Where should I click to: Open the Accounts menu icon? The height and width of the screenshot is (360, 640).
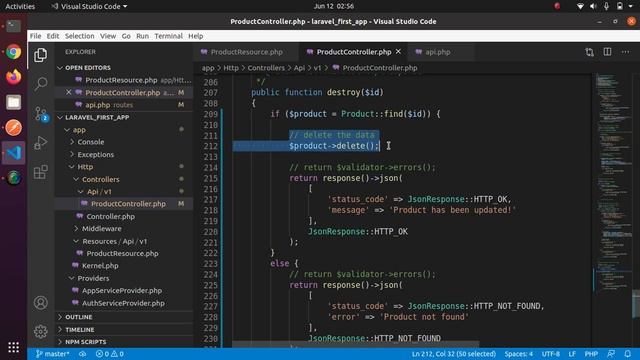[x=40, y=303]
